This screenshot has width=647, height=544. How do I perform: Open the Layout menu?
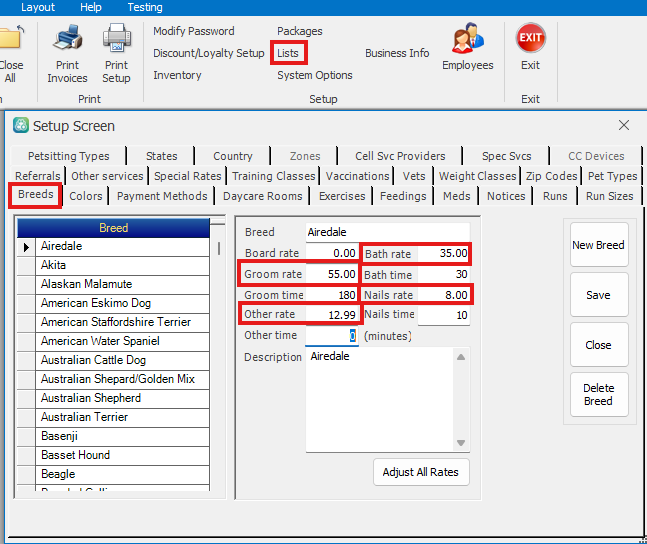click(38, 7)
